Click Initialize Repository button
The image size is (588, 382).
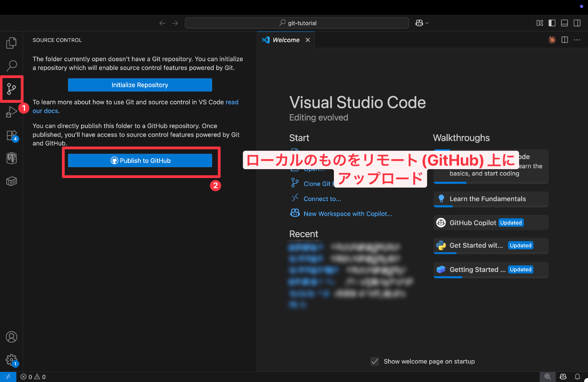click(140, 85)
